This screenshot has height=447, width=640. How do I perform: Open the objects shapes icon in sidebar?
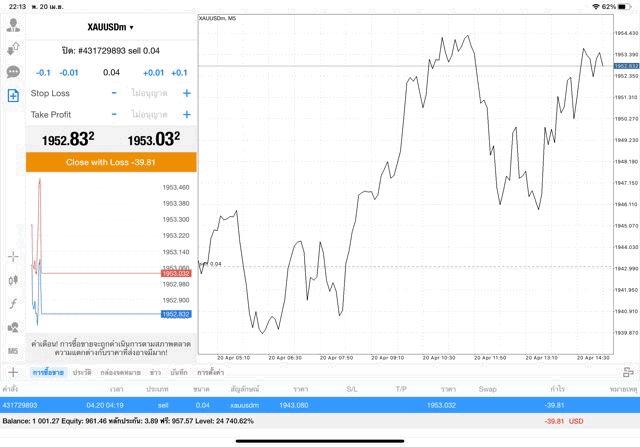point(13,327)
